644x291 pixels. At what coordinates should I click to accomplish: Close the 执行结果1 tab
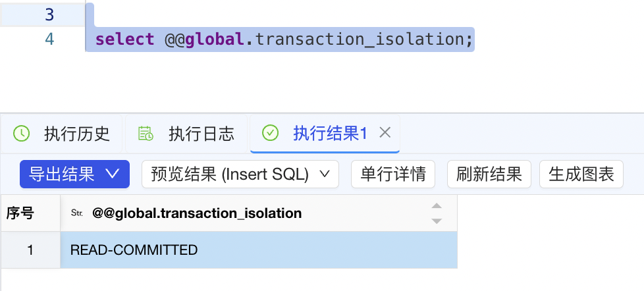coord(385,133)
